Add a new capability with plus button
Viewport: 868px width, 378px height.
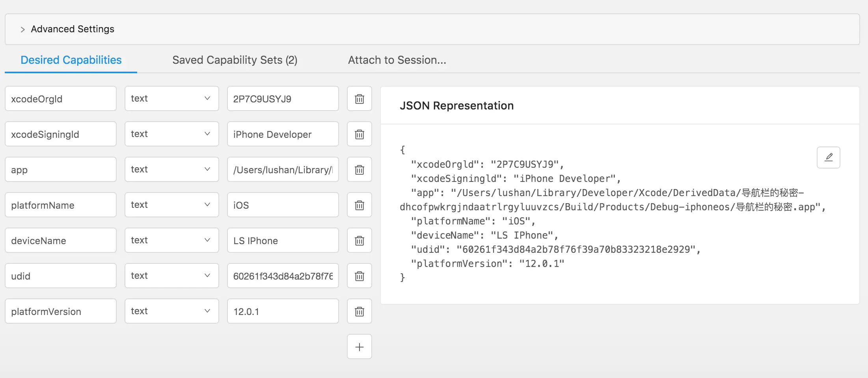359,347
